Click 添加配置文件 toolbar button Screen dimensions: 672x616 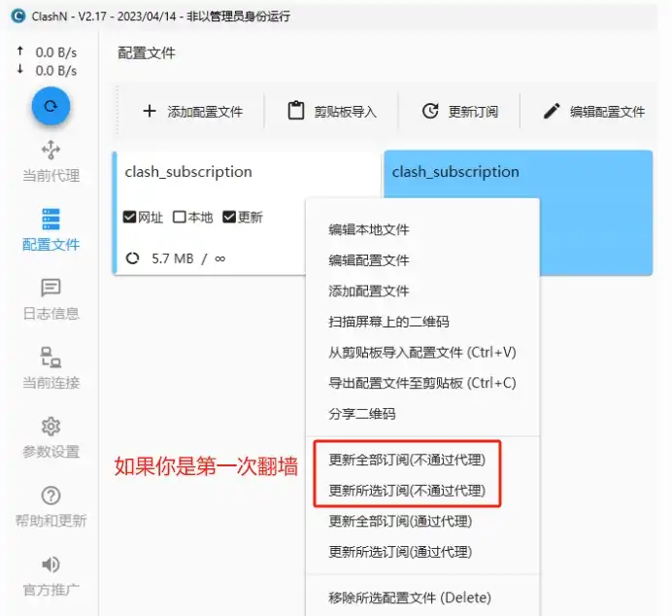pyautogui.click(x=191, y=112)
